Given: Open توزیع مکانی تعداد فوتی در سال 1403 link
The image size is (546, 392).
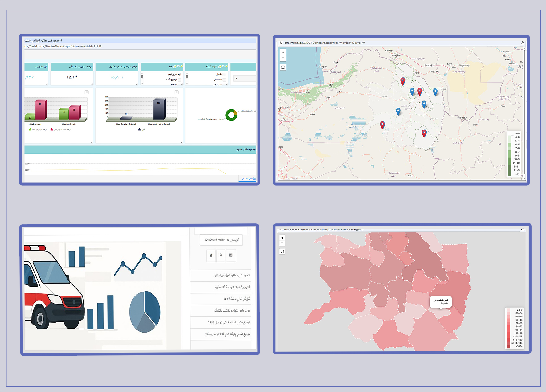Looking at the screenshot, I should coord(229,322).
